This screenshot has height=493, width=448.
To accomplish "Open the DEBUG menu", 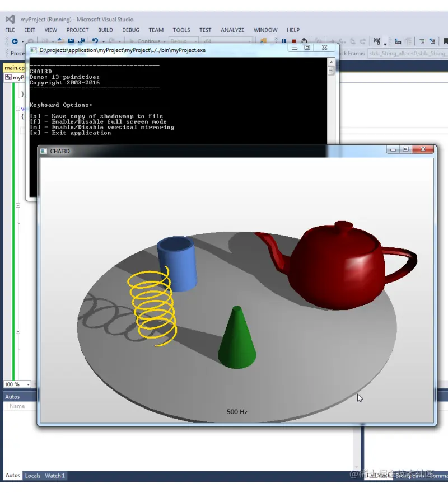I will point(130,30).
